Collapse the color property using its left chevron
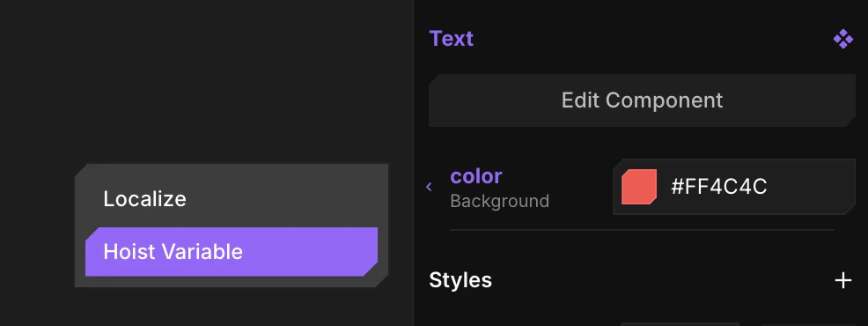 coord(429,187)
